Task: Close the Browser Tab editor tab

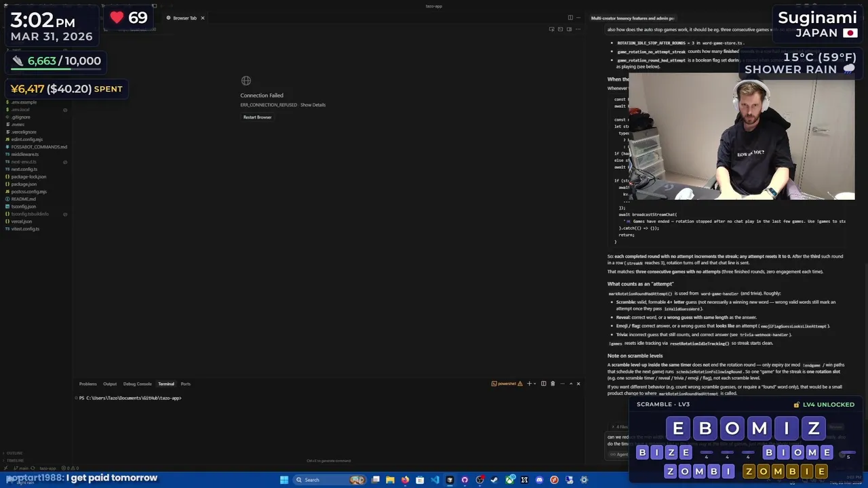Action: 202,18
